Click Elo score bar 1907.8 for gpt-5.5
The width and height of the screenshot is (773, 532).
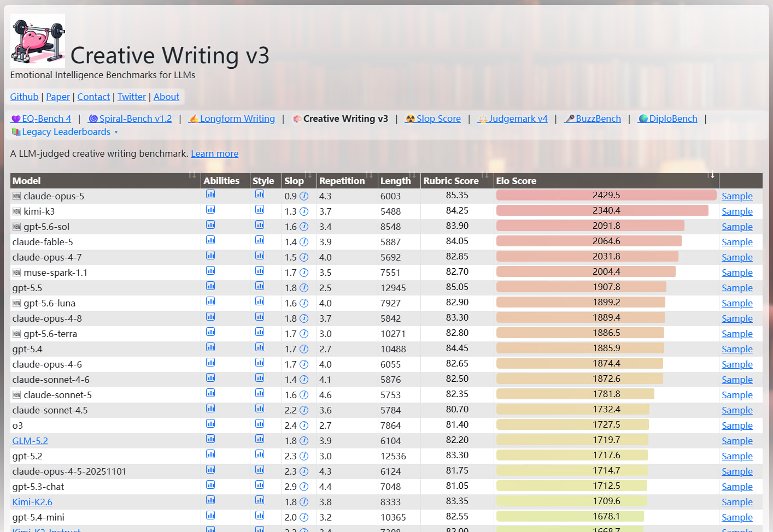coord(581,287)
